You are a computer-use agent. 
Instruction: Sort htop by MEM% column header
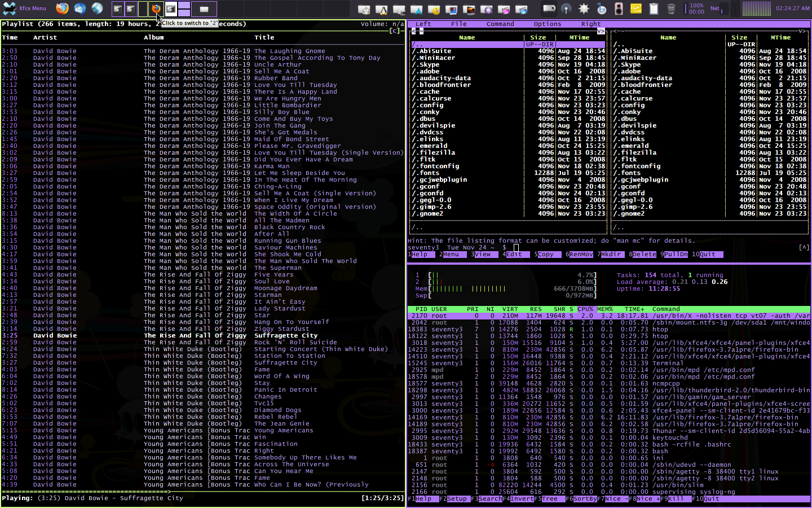point(604,309)
